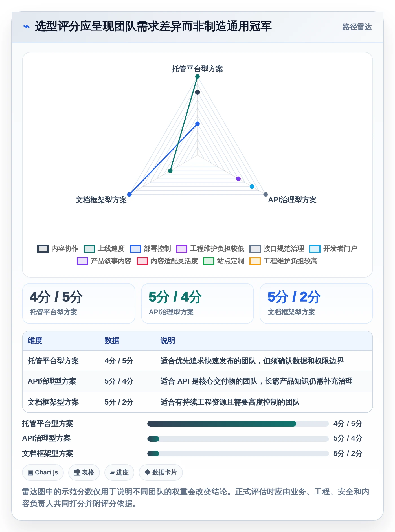Select the API治理型方案 table row name
Viewport: 395px width, 532px height.
pos(52,381)
